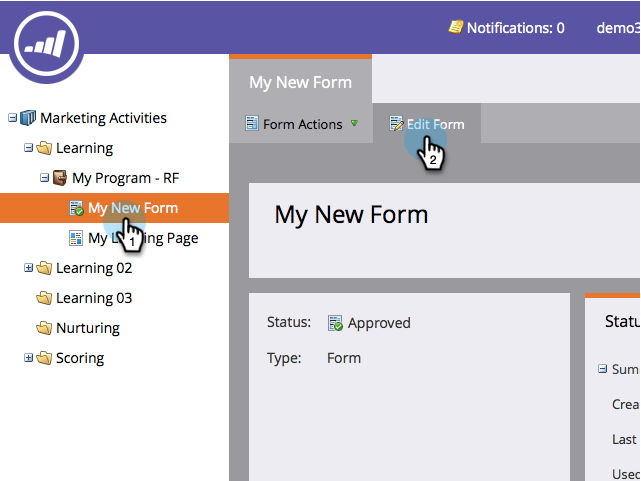Viewport: 641px width, 481px height.
Task: Click the Form Actions form icon
Action: pos(251,123)
